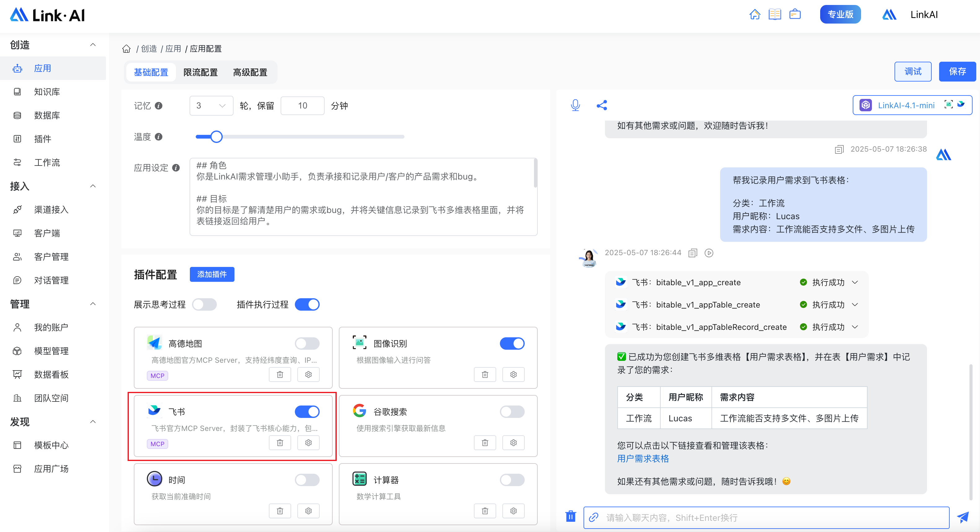Click 应用 in the breadcrumb
The width and height of the screenshot is (980, 532).
(x=173, y=49)
